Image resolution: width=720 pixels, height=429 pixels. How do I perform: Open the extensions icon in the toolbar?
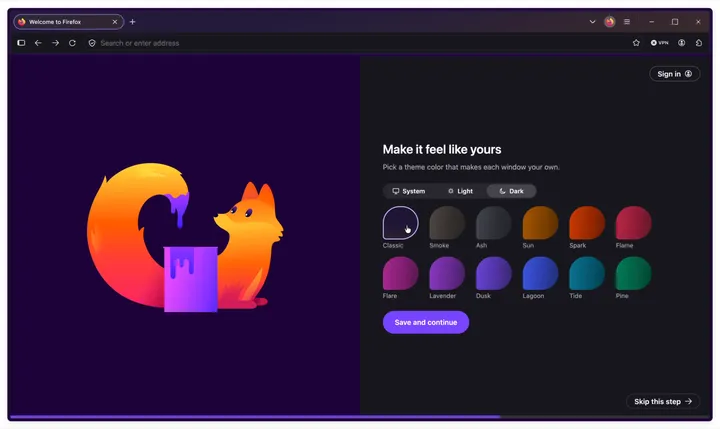[699, 43]
